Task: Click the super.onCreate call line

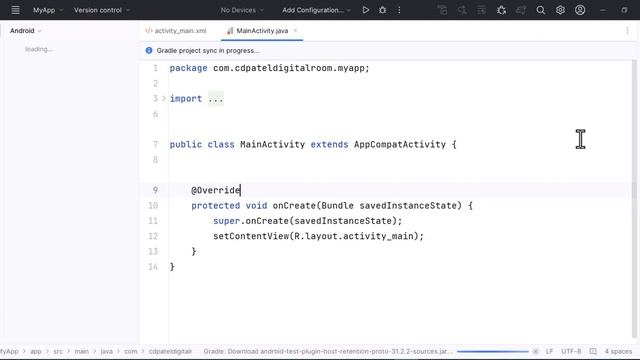Action: click(307, 221)
